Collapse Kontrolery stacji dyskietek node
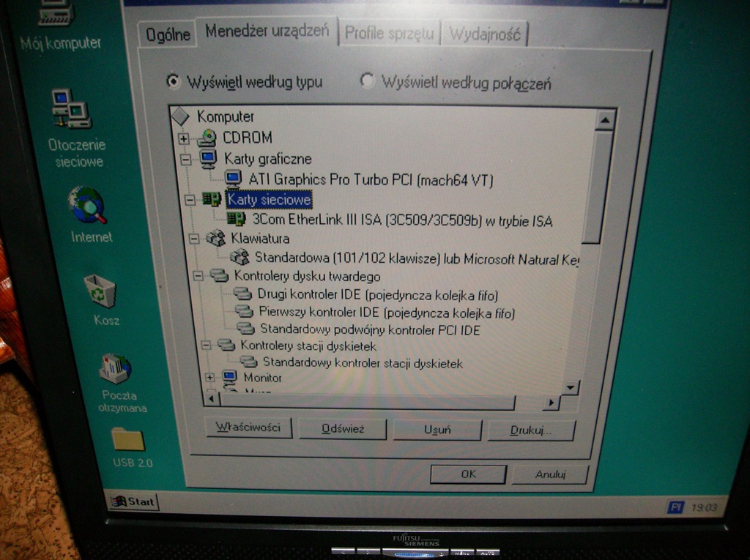The image size is (750, 560). (x=206, y=346)
